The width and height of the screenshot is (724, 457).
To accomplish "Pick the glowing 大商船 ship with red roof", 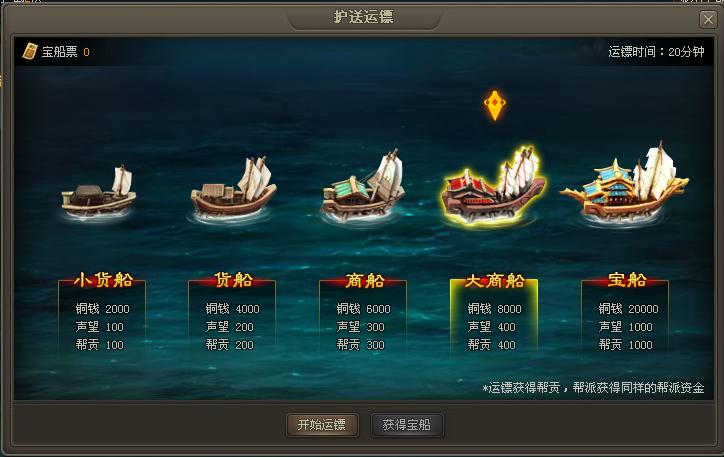I will [x=493, y=186].
